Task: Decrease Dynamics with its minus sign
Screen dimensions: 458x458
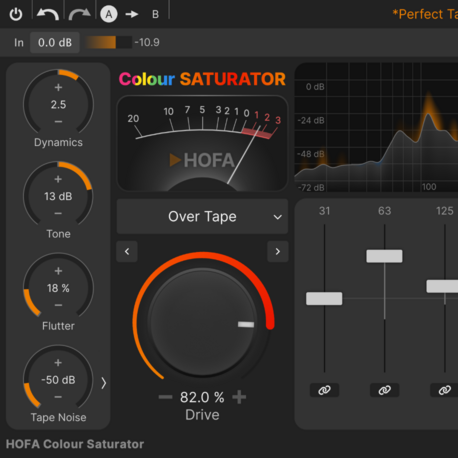Action: pos(58,122)
